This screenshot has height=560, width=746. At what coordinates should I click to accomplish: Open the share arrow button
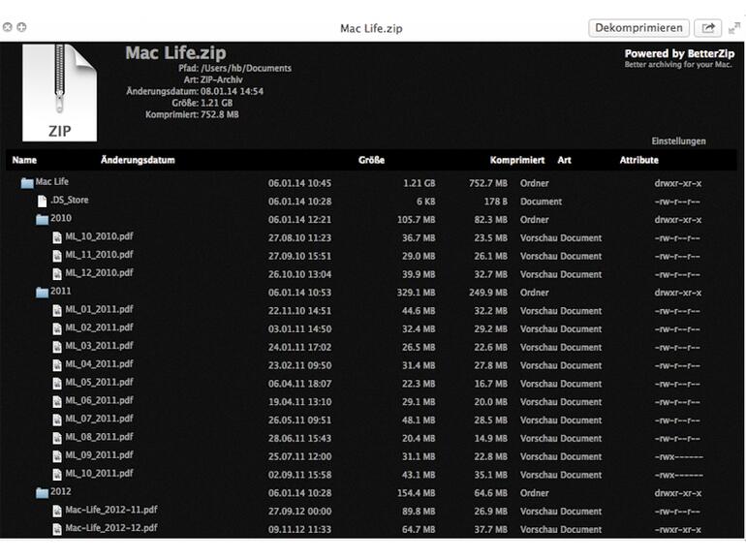[x=708, y=28]
